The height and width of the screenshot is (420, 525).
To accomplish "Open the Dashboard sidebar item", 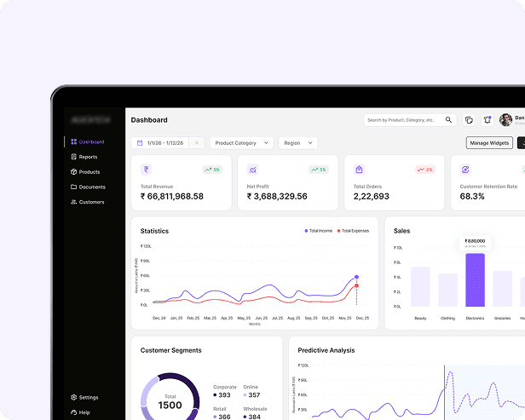I will click(88, 142).
